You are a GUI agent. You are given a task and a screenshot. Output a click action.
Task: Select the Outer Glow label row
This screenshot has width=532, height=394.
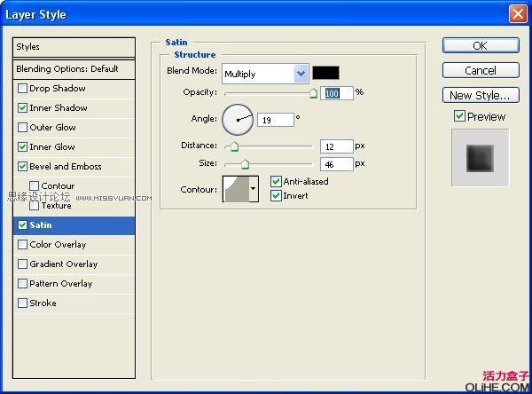(x=74, y=128)
